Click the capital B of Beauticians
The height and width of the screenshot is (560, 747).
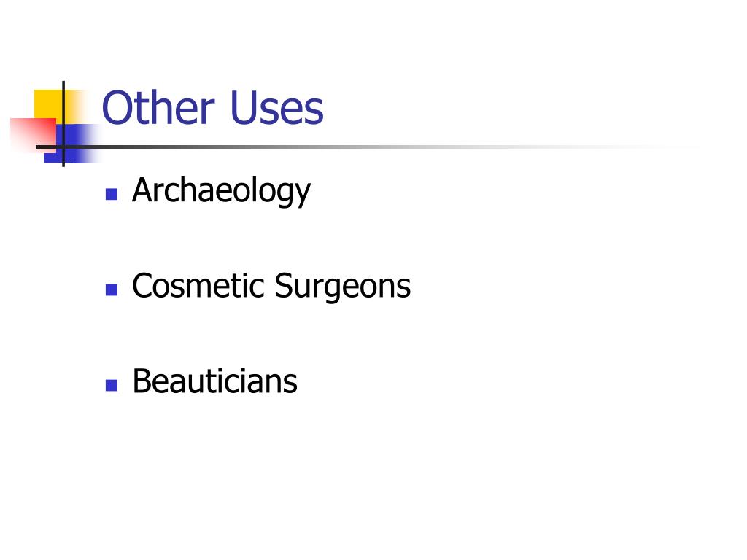(x=142, y=381)
